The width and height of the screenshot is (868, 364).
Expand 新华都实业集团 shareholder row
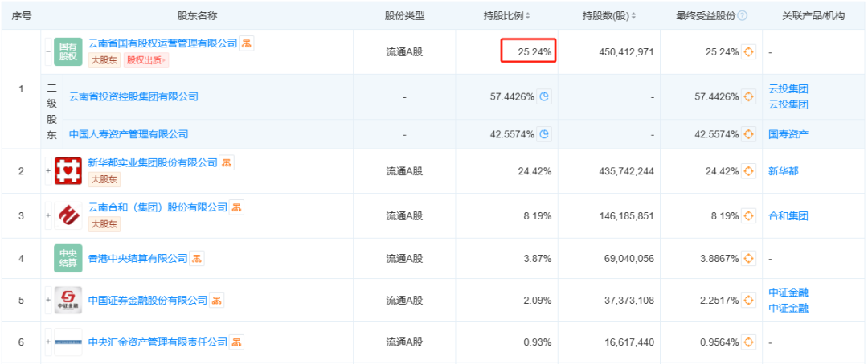pos(48,172)
